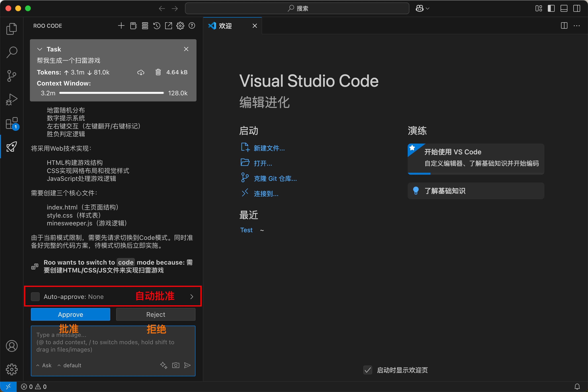Close the Task card
Image resolution: width=588 pixels, height=392 pixels.
[186, 49]
